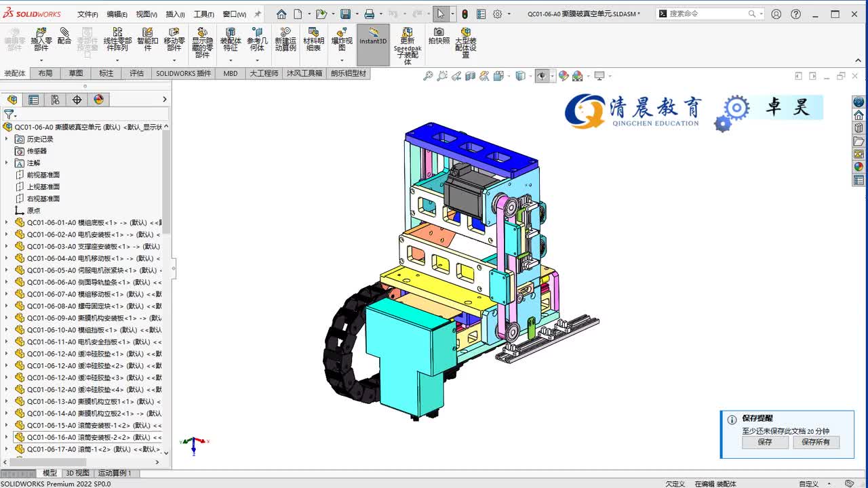The width and height of the screenshot is (868, 488).
Task: Toggle the Hide/Show Items eye icon
Action: (x=541, y=76)
